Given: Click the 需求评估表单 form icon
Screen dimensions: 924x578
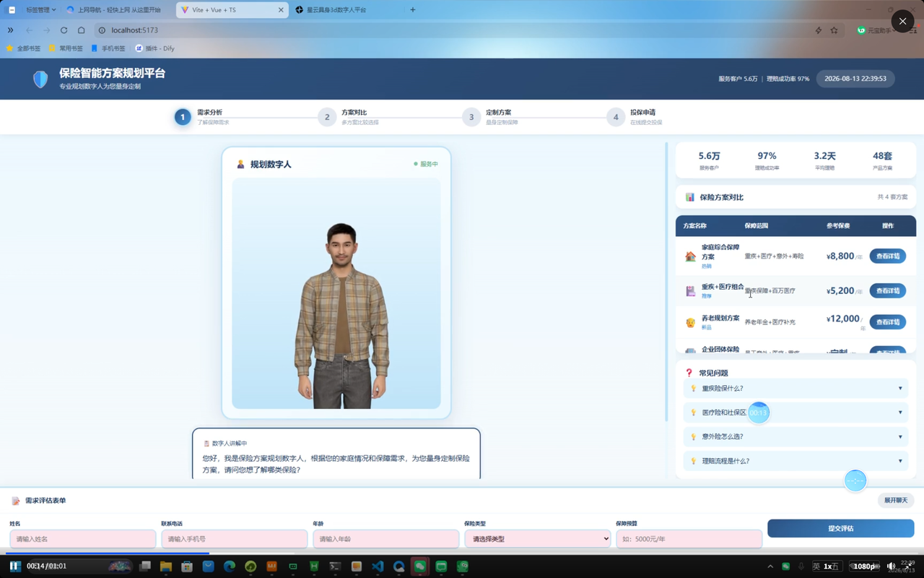Looking at the screenshot, I should [15, 501].
